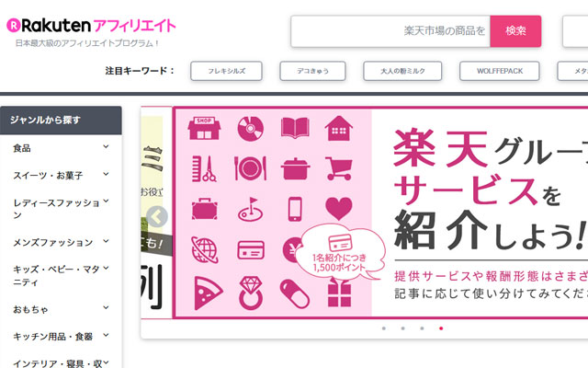
Task: Expand the キッズ・ベビー・マタニティ genre
Action: (x=61, y=275)
